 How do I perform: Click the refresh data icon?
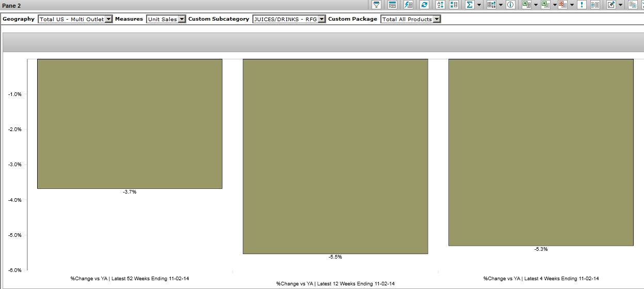424,5
